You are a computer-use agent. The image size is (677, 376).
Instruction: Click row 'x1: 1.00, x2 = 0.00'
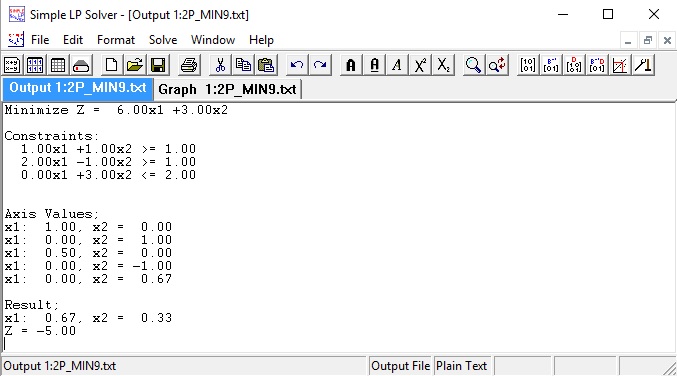[x=88, y=227]
